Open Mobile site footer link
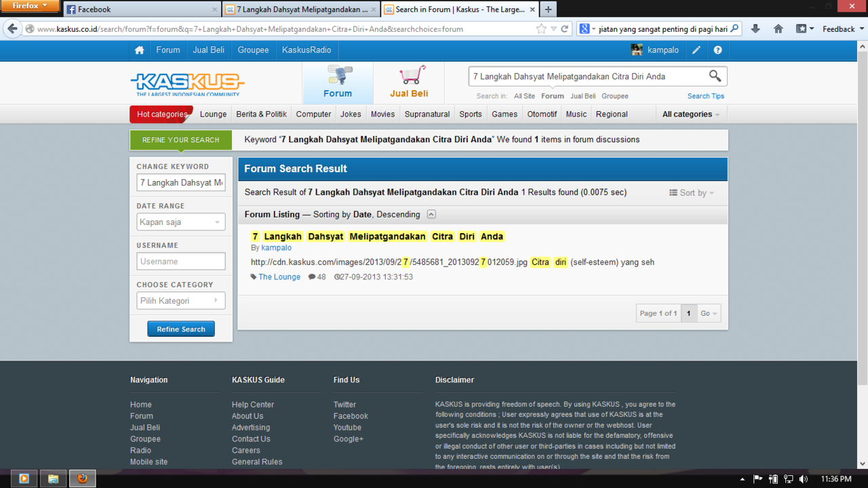Viewport: 868px width, 488px height. pos(149,462)
